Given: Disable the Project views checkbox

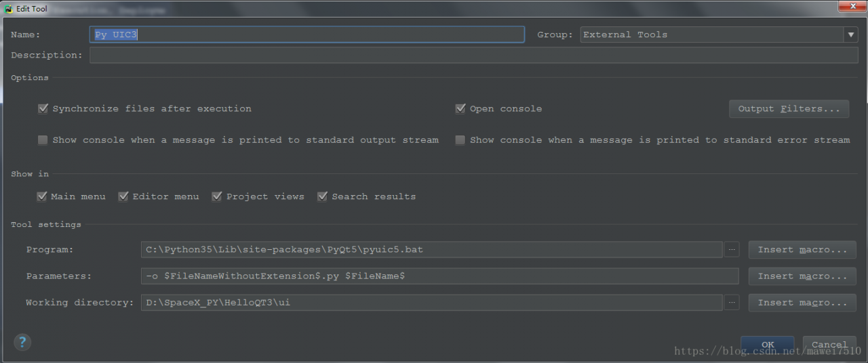Looking at the screenshot, I should (x=217, y=196).
